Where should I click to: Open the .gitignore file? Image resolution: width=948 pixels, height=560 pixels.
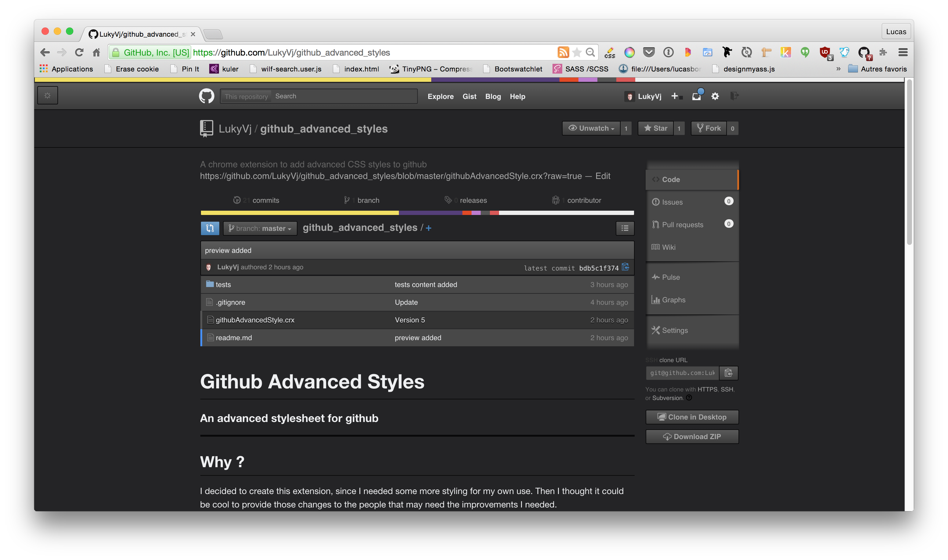point(230,302)
